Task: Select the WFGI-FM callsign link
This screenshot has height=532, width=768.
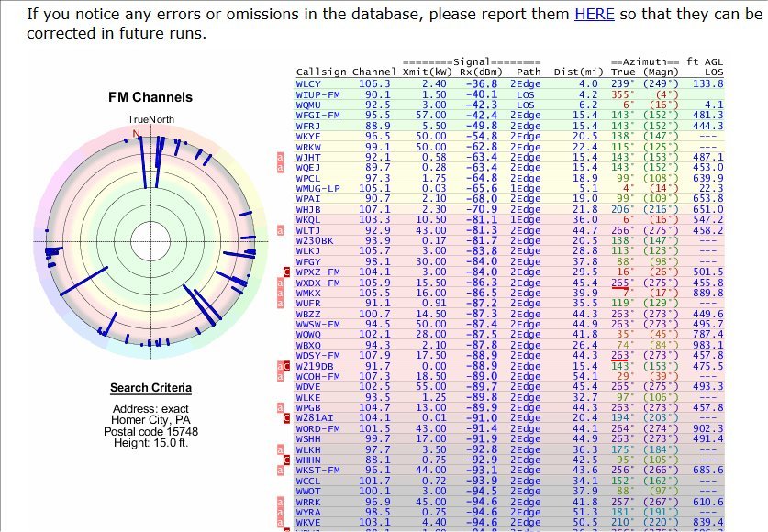Action: click(x=317, y=115)
